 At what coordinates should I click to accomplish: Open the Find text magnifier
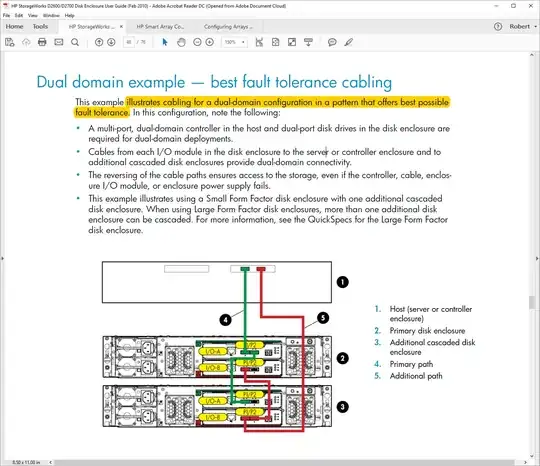pos(75,42)
